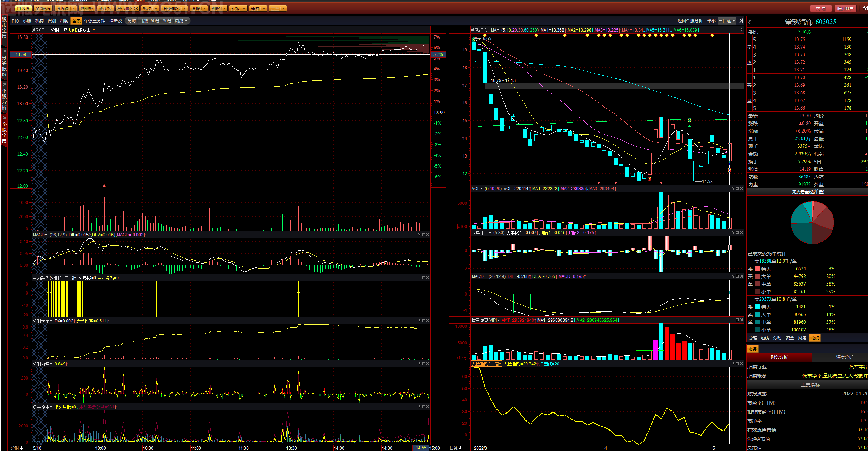
Task: Click the 交易 trade button
Action: pos(821,9)
